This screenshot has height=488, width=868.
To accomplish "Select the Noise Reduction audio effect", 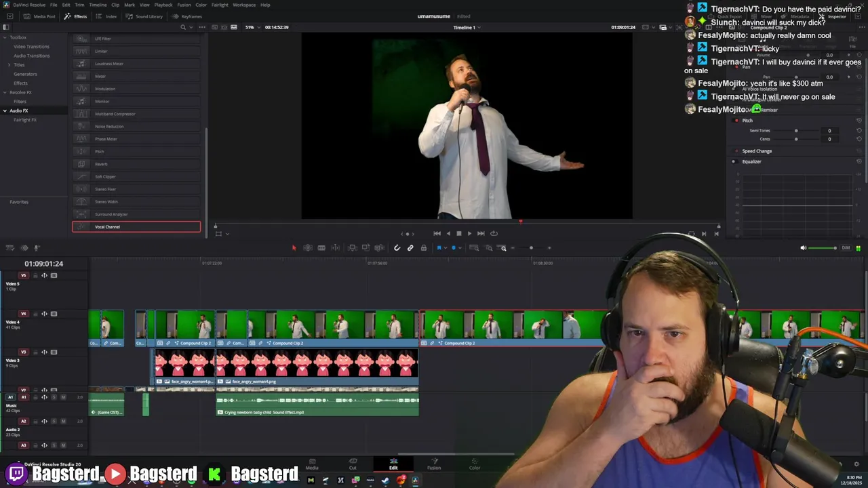I will 136,126.
